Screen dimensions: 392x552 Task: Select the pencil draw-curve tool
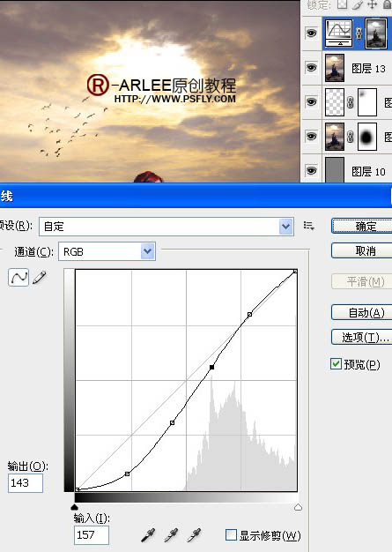40,278
